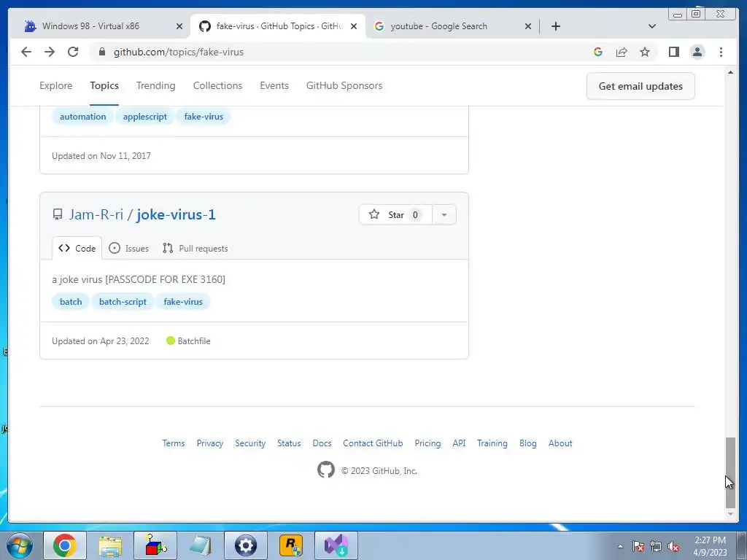Screen dimensions: 747x560
Task: Open the Topics navigation item
Action: (x=104, y=86)
